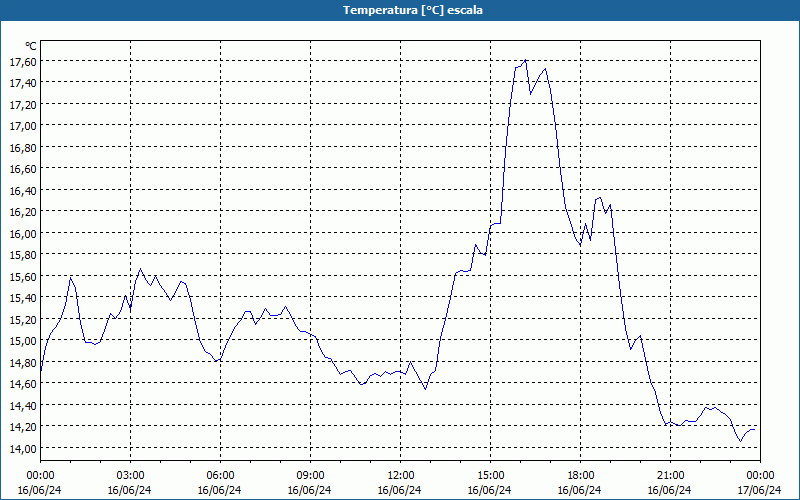This screenshot has height=500, width=800.
Task: Select the 15,40 y-axis value
Action: coord(23,297)
